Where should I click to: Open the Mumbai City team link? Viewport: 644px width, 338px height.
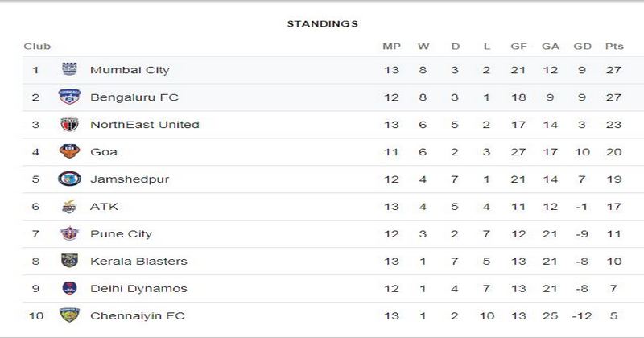point(130,70)
